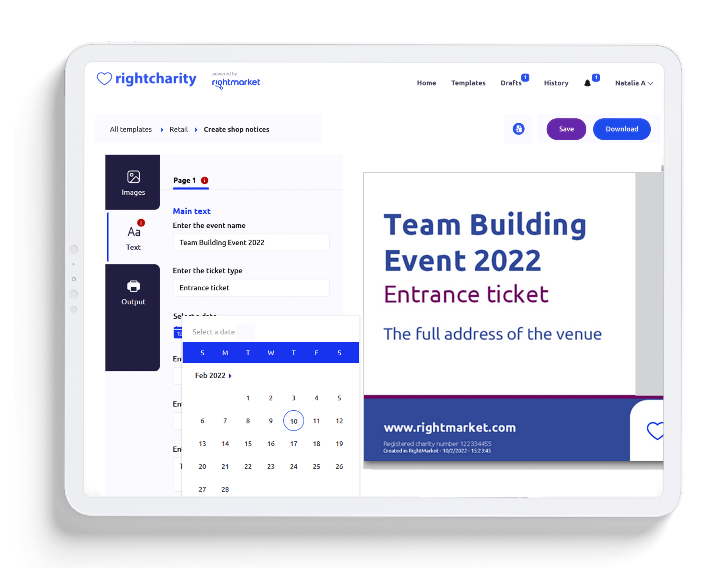Click the History tab in navigation
The width and height of the screenshot is (728, 568).
point(556,83)
